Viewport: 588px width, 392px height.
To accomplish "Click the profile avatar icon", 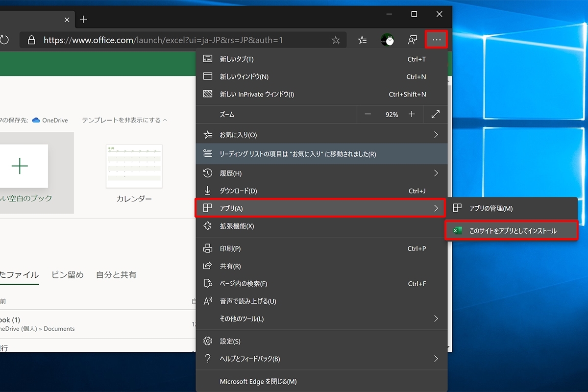I will coord(388,40).
